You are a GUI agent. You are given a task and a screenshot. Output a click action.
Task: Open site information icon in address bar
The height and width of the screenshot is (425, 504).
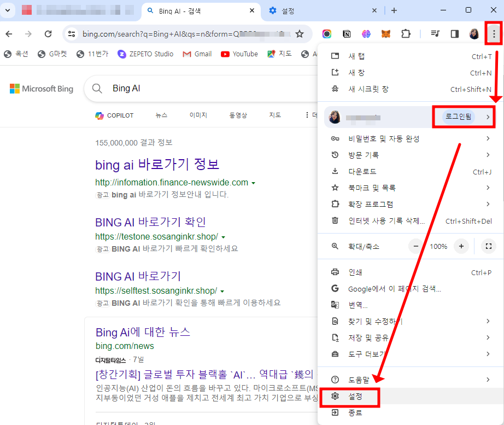coord(72,34)
